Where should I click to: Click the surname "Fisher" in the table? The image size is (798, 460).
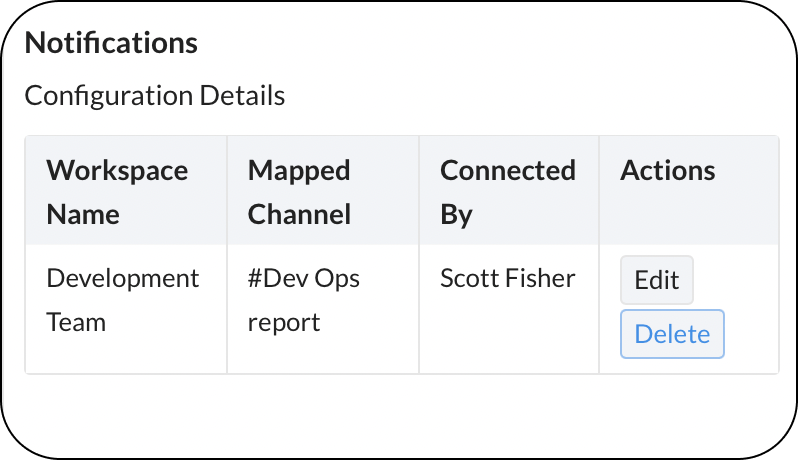543,278
